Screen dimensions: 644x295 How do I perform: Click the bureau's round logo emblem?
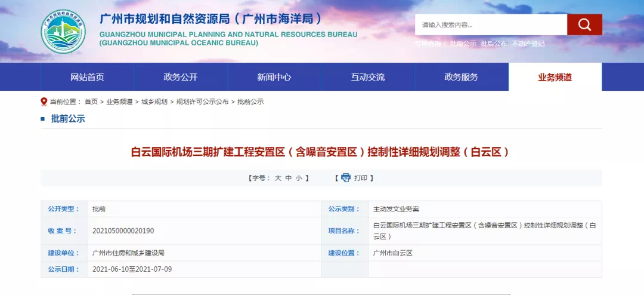[x=63, y=32]
